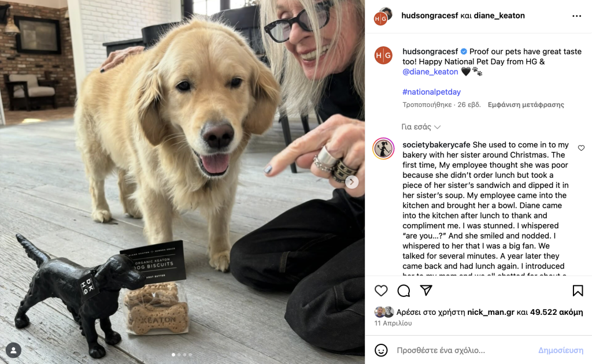View nick_man.gr profile from likes
The image size is (592, 364).
[491, 312]
